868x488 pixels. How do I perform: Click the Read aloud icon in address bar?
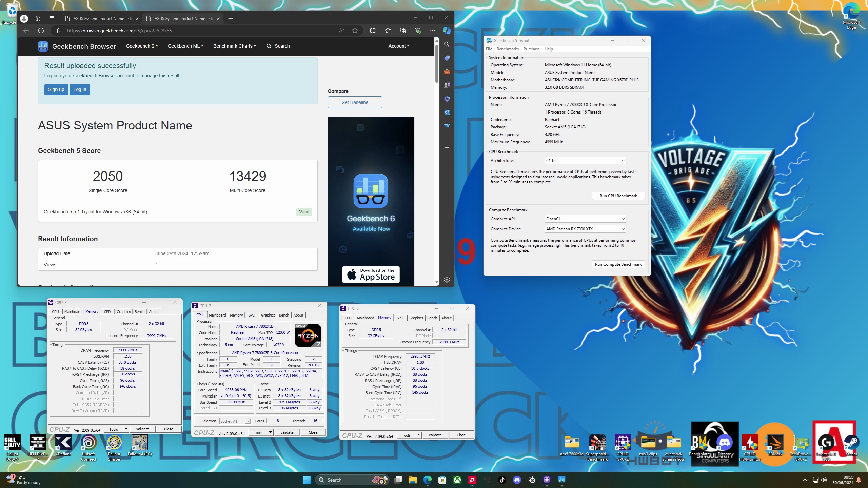point(341,30)
